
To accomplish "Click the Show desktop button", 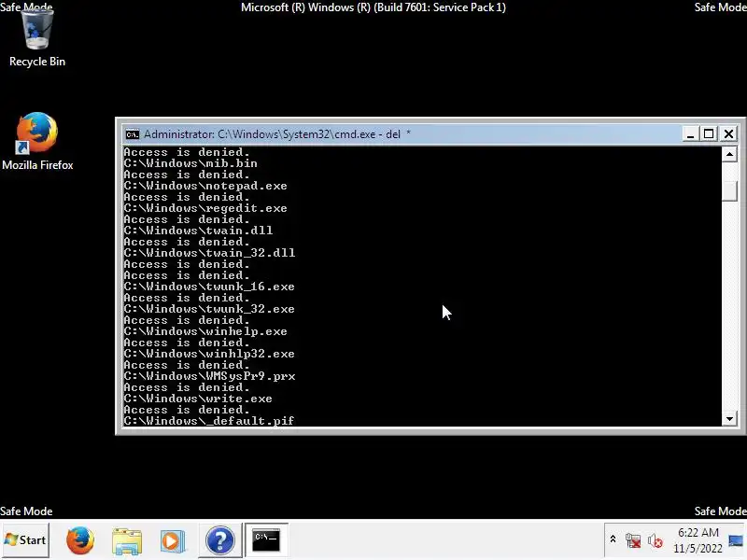I will tap(736, 541).
